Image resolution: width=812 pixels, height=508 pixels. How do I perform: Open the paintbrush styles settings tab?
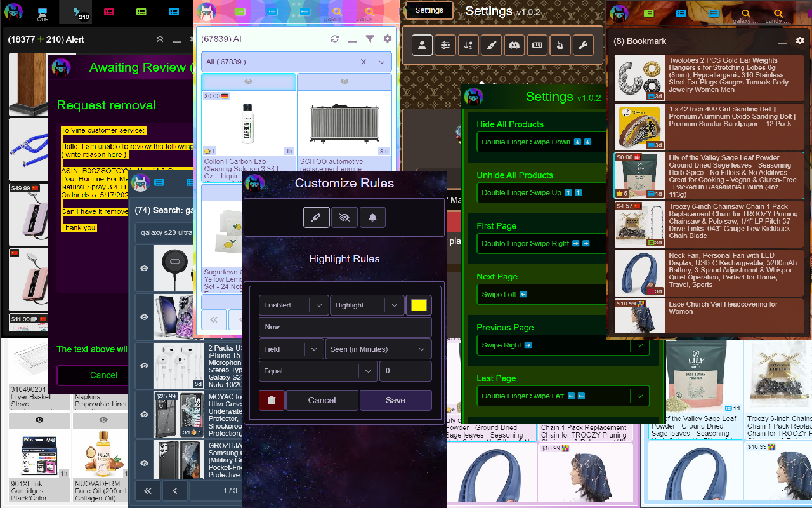click(x=491, y=45)
